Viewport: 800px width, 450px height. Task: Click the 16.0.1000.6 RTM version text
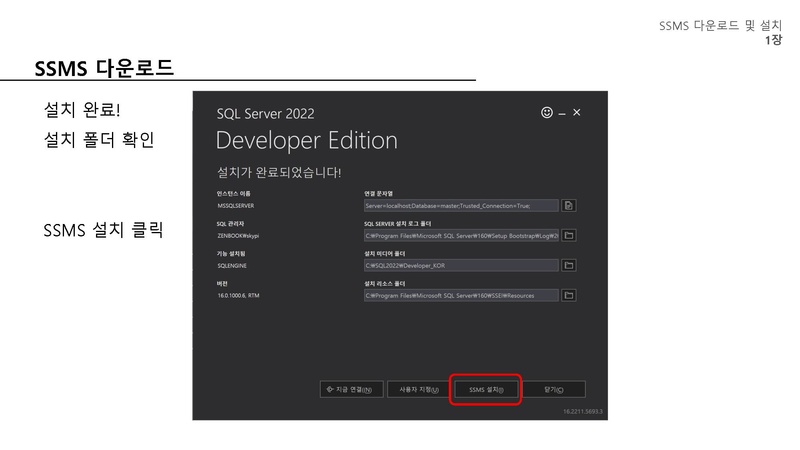click(238, 296)
